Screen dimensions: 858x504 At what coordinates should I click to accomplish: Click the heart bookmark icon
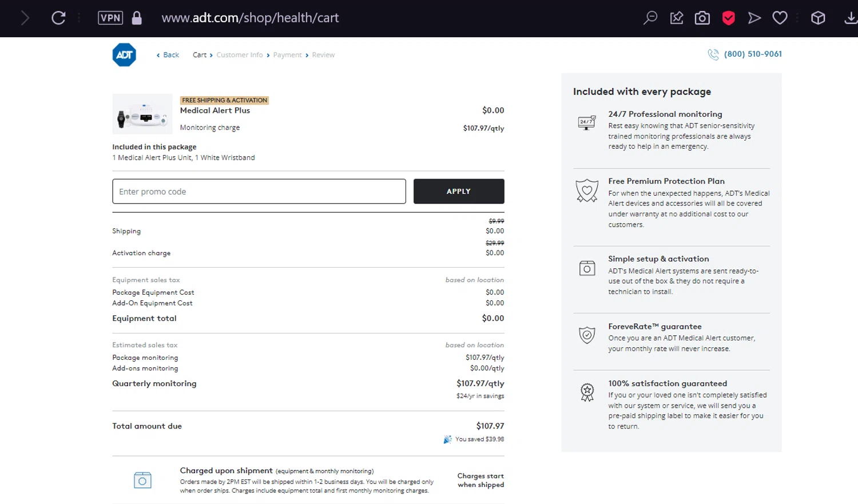coord(780,18)
